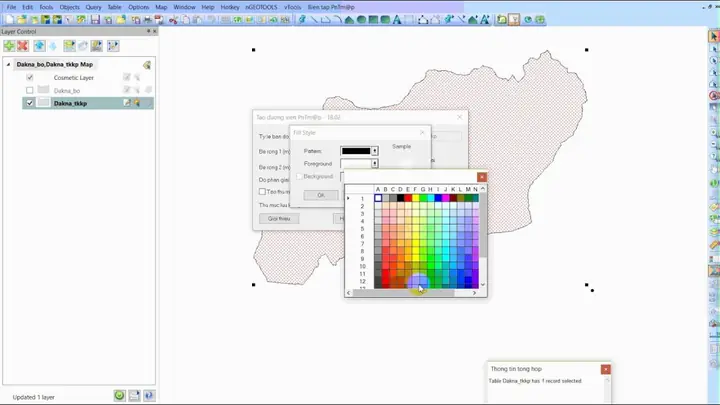Click the red X Remove Layers icon
The height and width of the screenshot is (405, 720).
tap(22, 46)
